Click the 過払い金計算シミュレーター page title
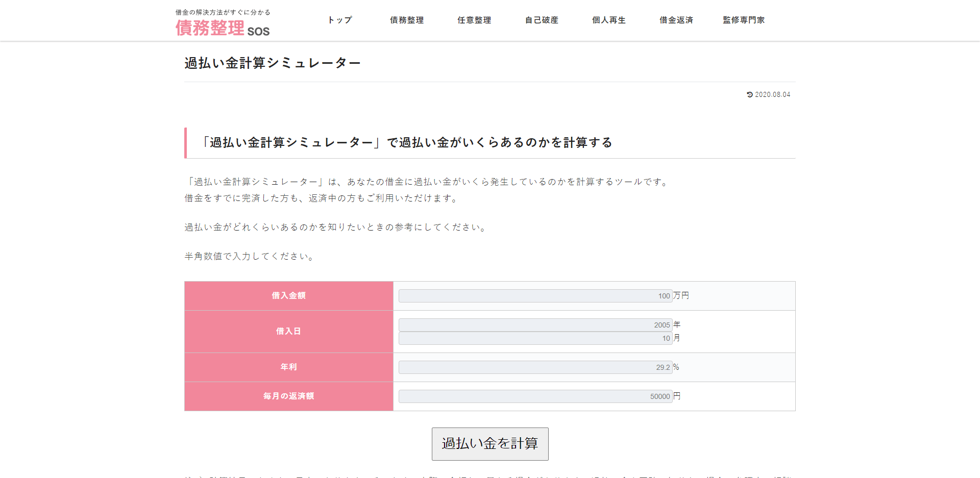This screenshot has width=980, height=478. 273,63
